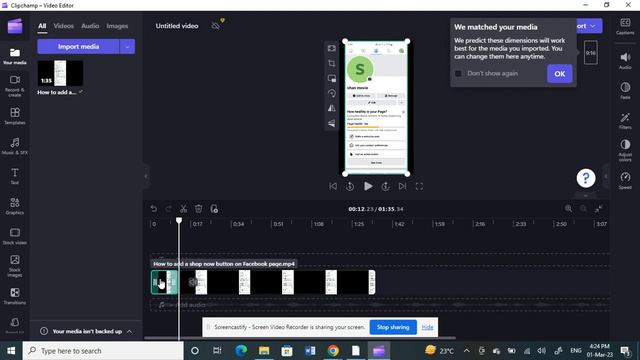The height and width of the screenshot is (360, 640).
Task: Collapse the left media panel
Action: pos(146,176)
